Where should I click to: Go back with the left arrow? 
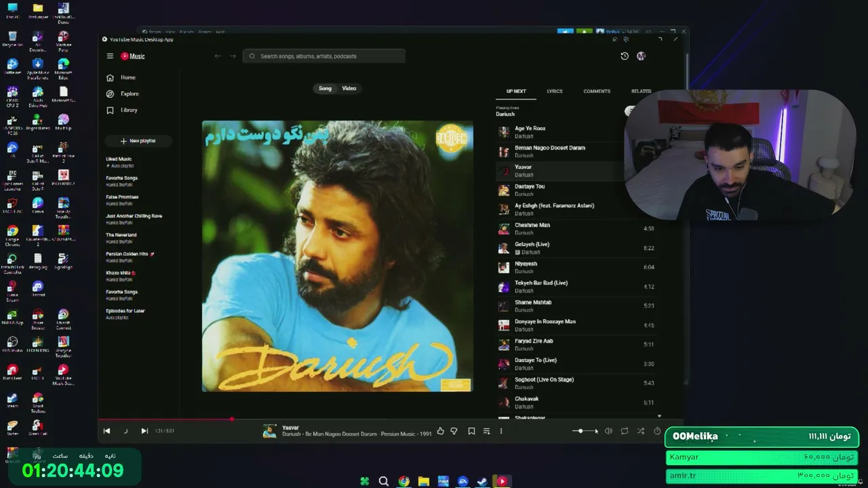click(218, 56)
